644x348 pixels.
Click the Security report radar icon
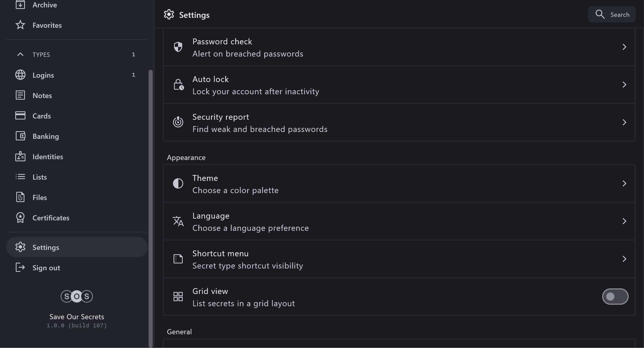coord(178,122)
